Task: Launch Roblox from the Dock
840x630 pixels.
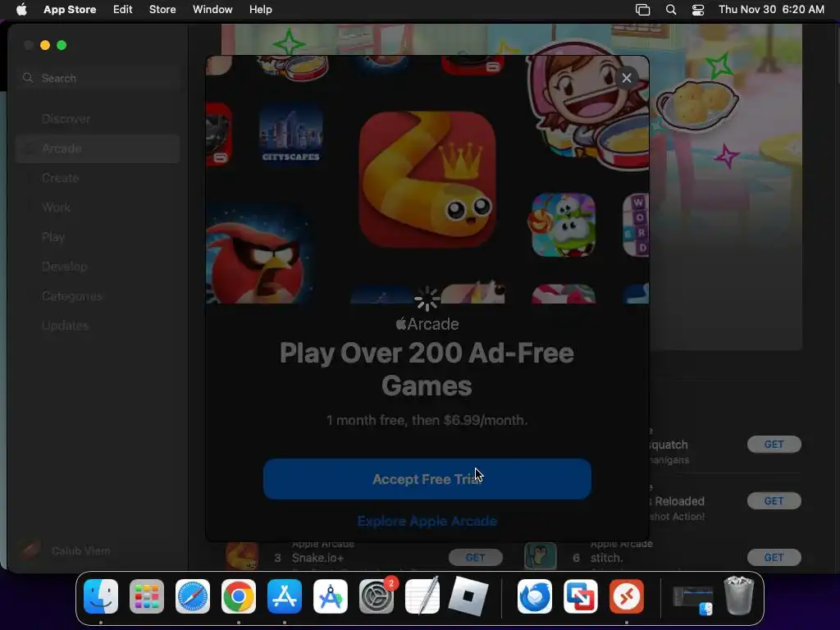Action: tap(468, 596)
